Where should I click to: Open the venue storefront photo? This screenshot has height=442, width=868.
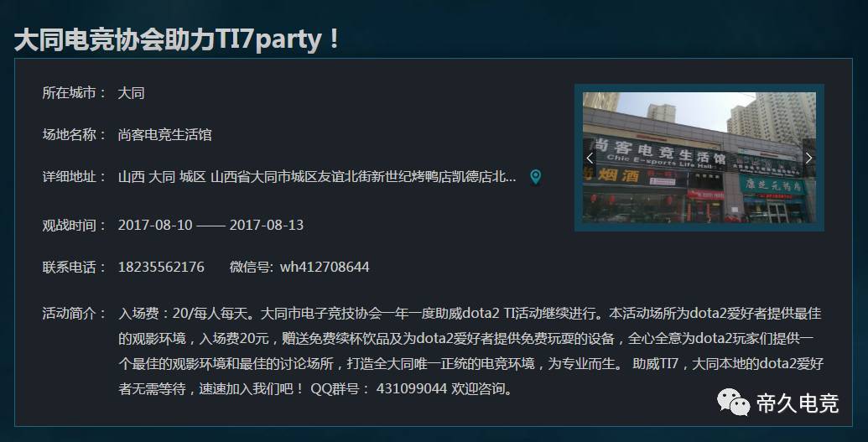tap(699, 158)
